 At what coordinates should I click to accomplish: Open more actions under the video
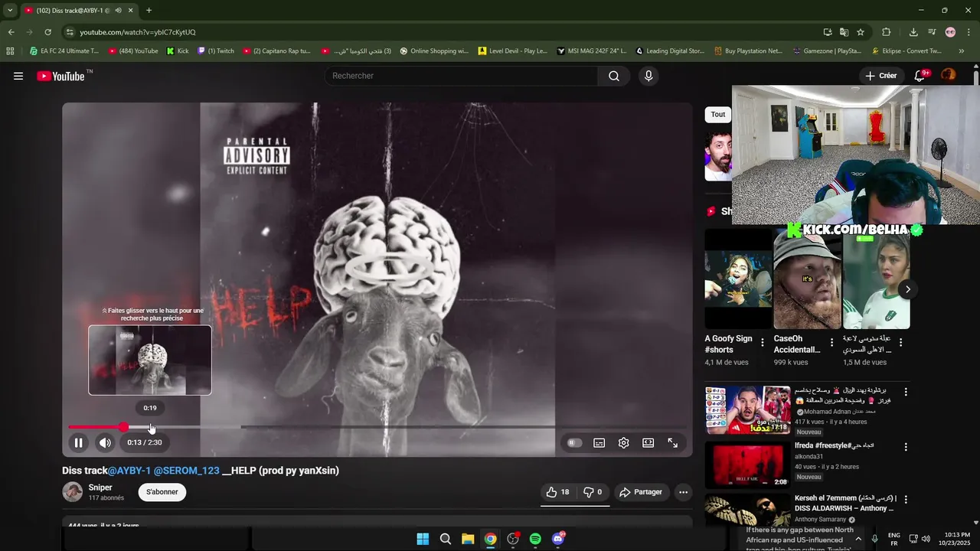683,492
